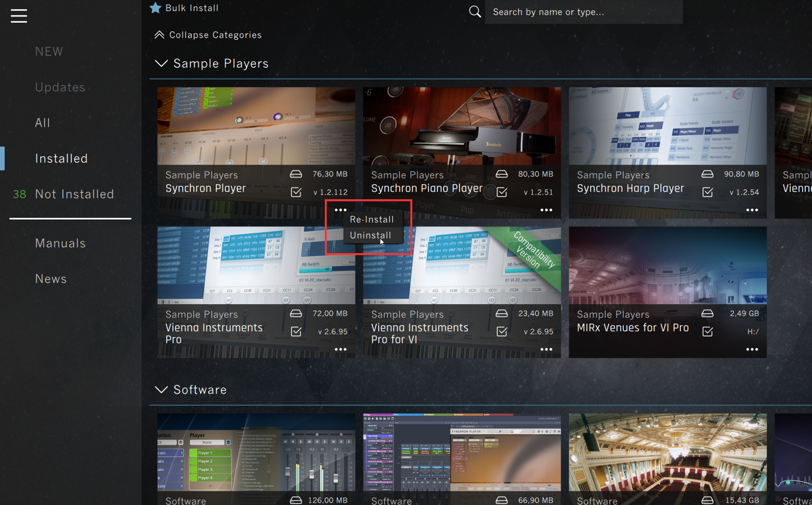Screen dimensions: 812x505
Task: Open the three-dot menu on Vienna Instruments Pro for VI
Action: click(546, 350)
